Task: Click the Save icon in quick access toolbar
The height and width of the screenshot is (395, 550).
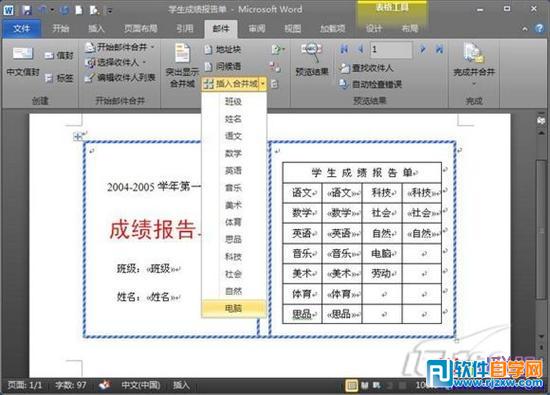Action: (x=26, y=10)
